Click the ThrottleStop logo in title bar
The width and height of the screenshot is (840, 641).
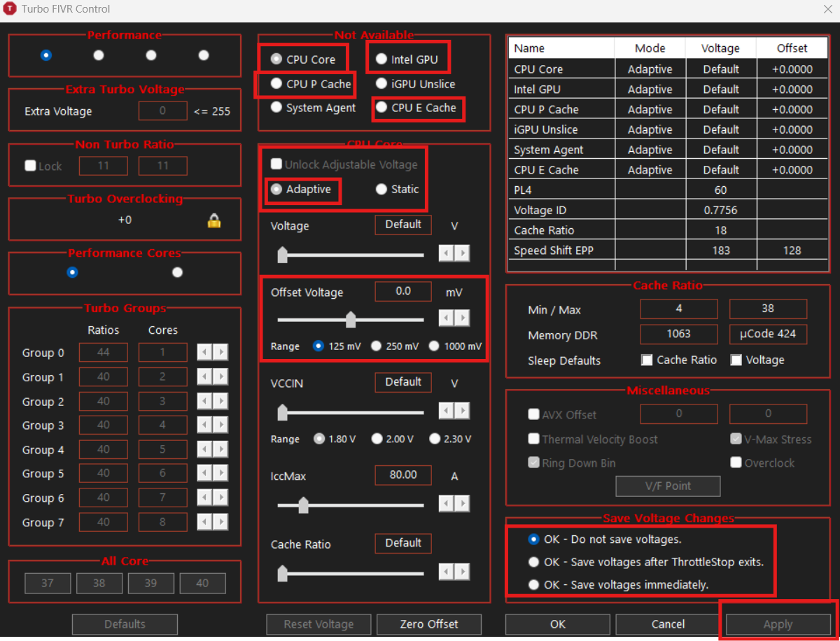(x=10, y=9)
